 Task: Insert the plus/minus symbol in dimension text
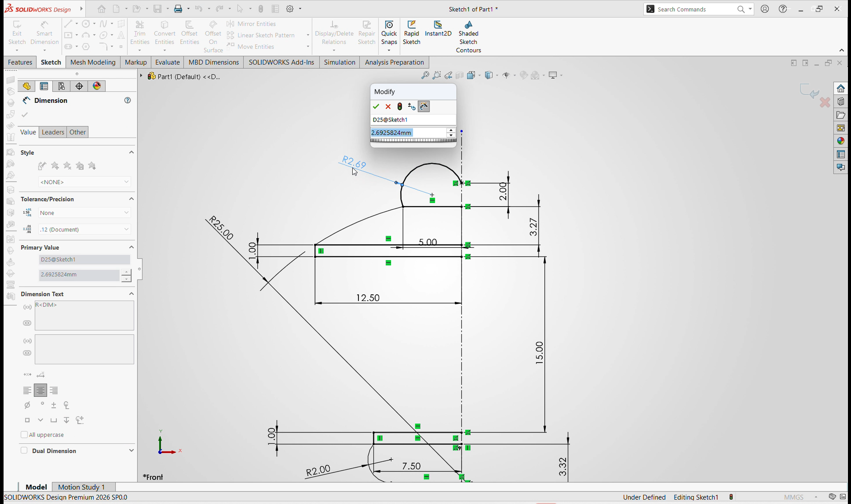pos(54,405)
